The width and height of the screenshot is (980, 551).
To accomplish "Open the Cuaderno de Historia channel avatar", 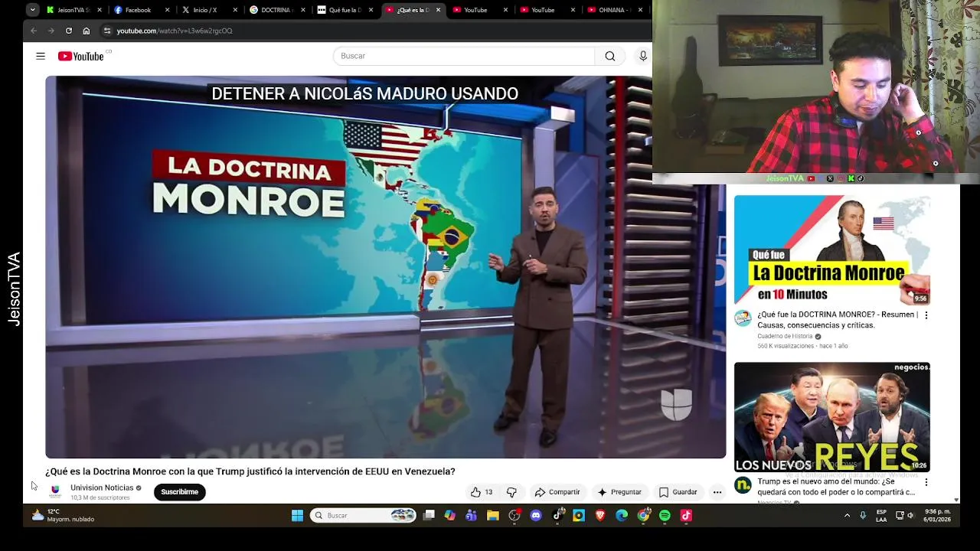I will pos(743,318).
